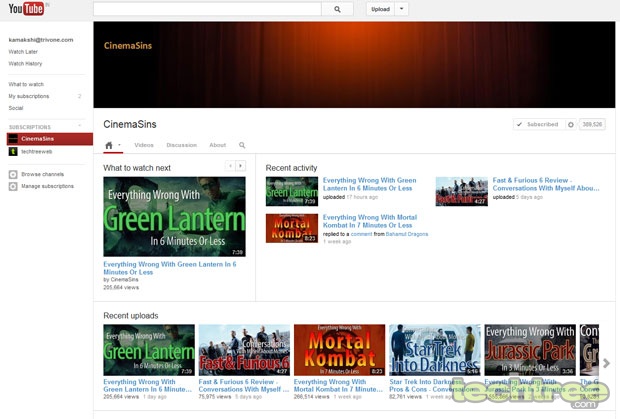Open the dropdown arrow beside Home icon

119,145
